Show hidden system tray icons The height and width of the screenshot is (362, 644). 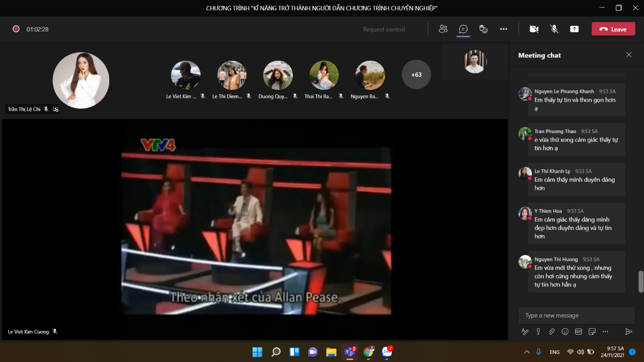point(527,352)
